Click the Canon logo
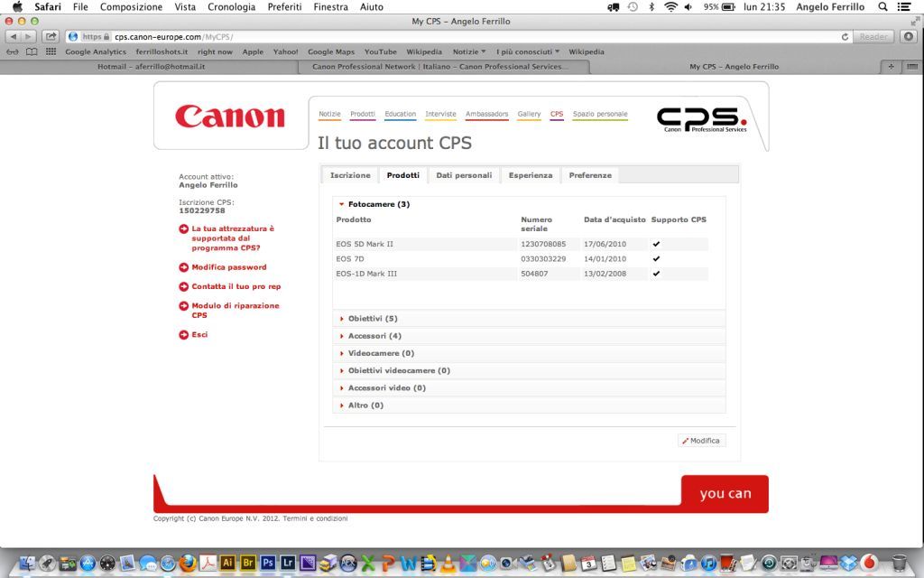This screenshot has width=924, height=578. 230,117
